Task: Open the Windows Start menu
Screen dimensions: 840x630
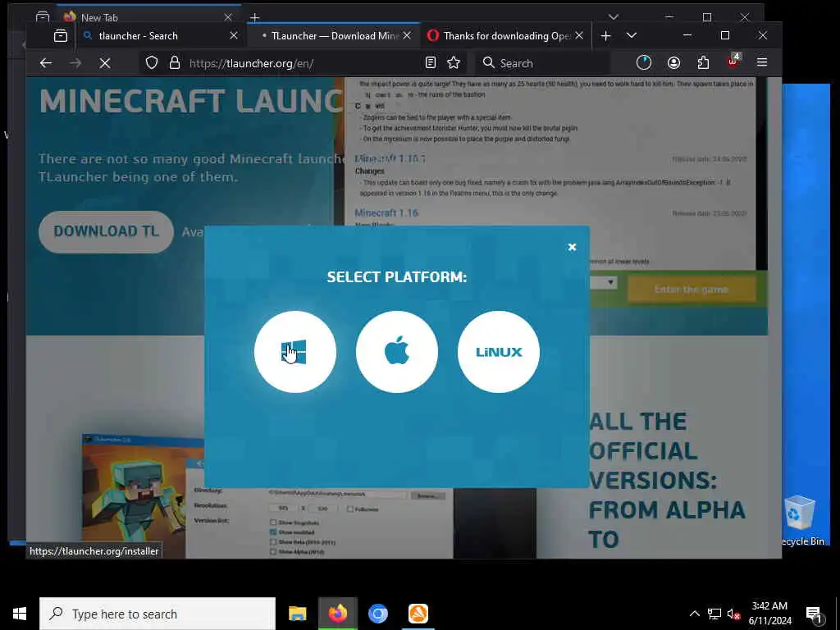Action: 20,614
